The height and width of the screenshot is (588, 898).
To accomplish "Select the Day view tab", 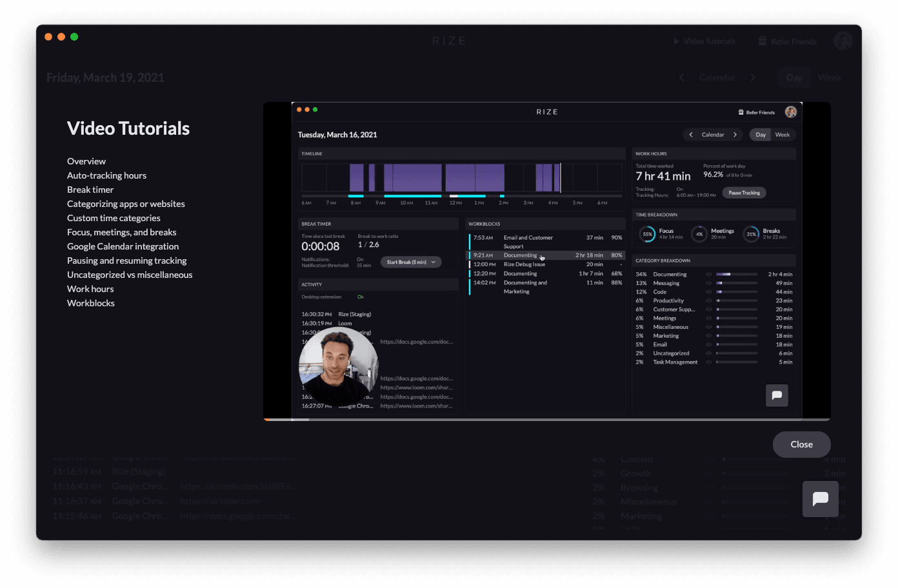I will click(793, 77).
